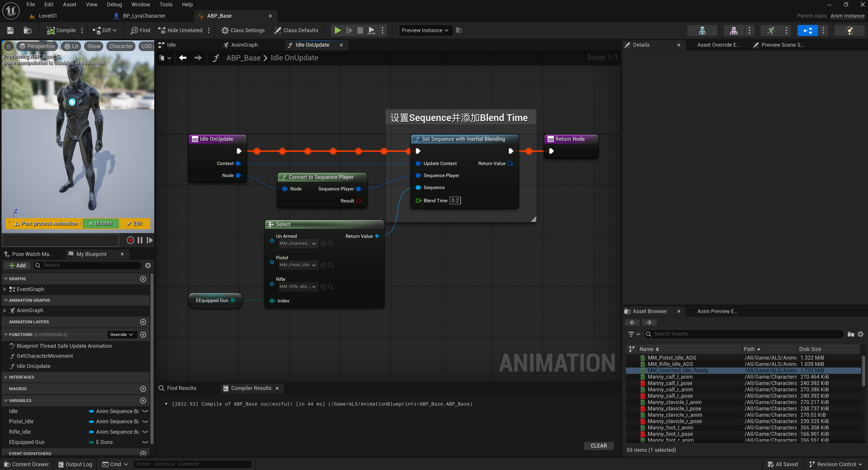Click the Stop simulation square icon
868x470 pixels.
pyautogui.click(x=360, y=30)
